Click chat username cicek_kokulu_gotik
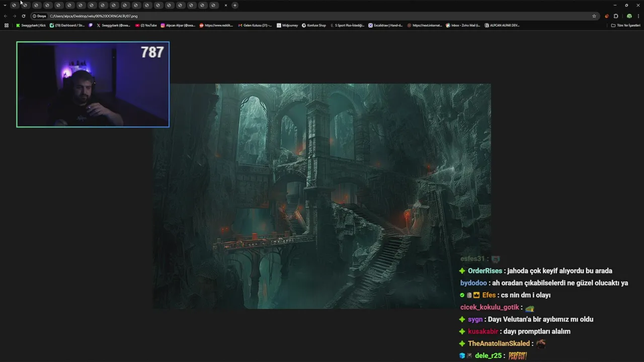This screenshot has height=362, width=644. coord(490,307)
